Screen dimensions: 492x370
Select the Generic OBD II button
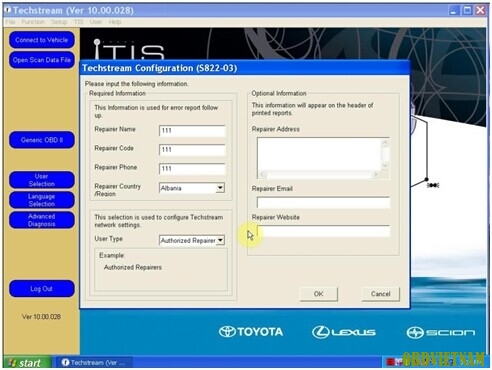point(42,140)
